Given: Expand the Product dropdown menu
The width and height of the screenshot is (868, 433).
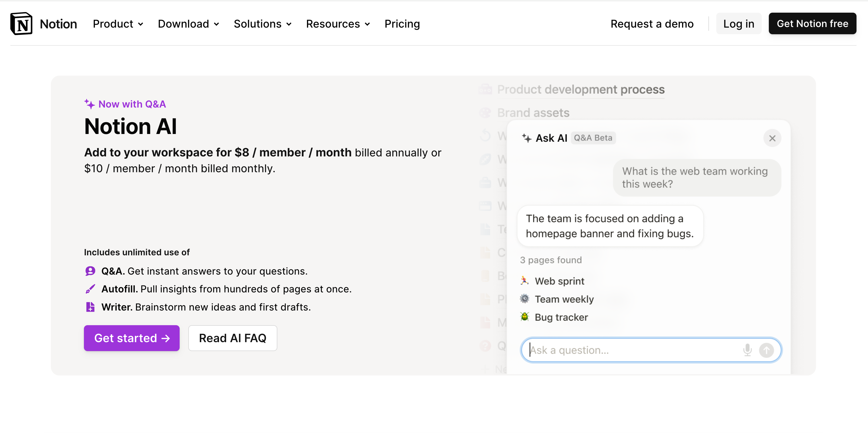Looking at the screenshot, I should pyautogui.click(x=118, y=24).
